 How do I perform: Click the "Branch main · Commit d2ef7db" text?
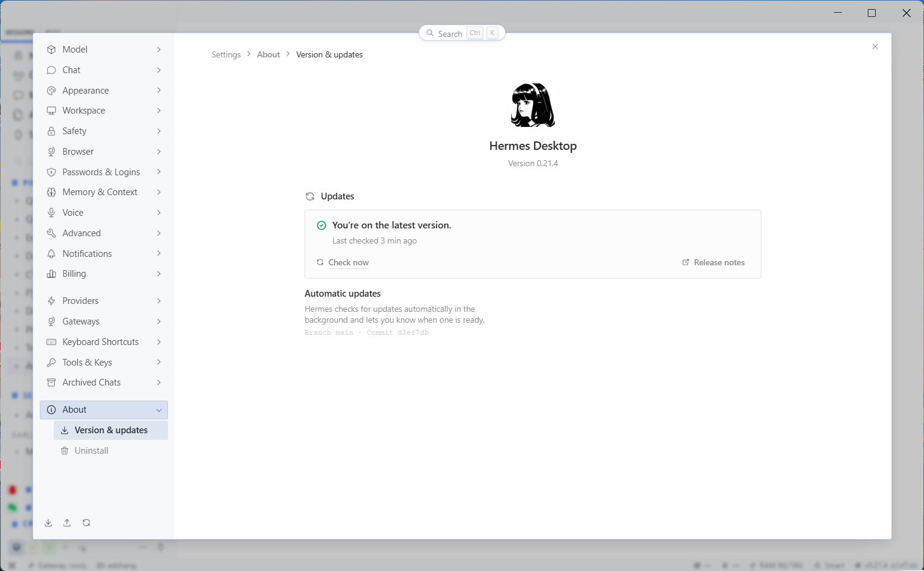(366, 332)
